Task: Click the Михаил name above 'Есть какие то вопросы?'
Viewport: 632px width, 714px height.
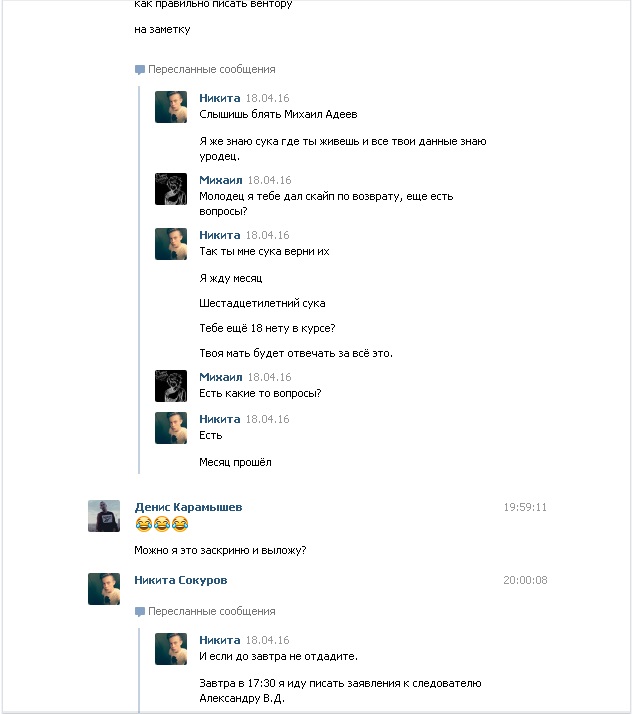Action: pyautogui.click(x=221, y=377)
